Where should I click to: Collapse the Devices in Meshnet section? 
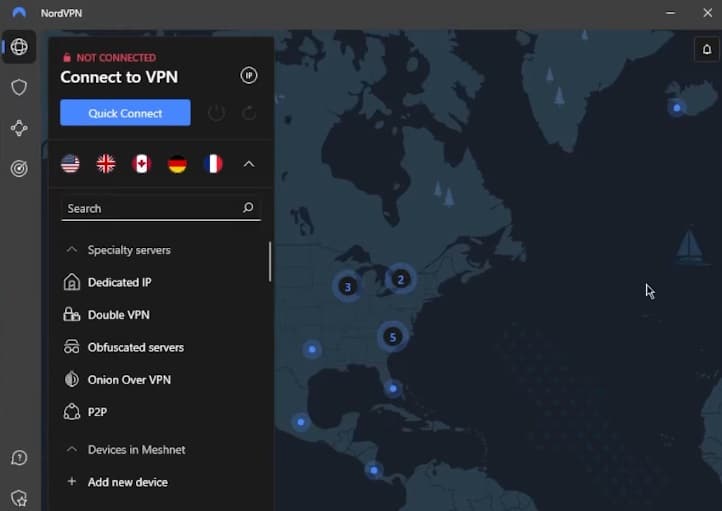(x=72, y=449)
